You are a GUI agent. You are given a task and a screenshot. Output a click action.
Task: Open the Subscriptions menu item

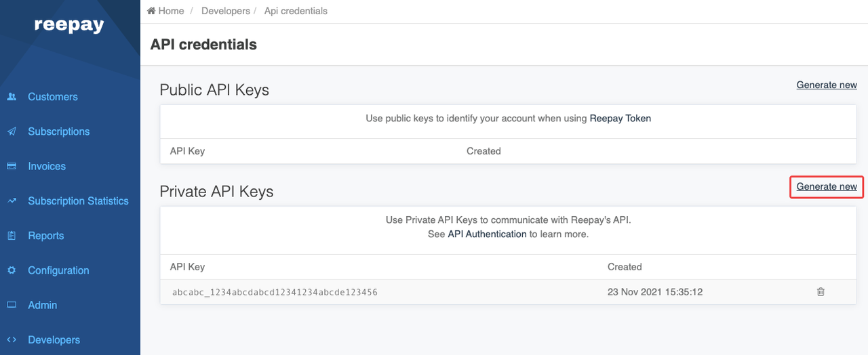pos(58,131)
